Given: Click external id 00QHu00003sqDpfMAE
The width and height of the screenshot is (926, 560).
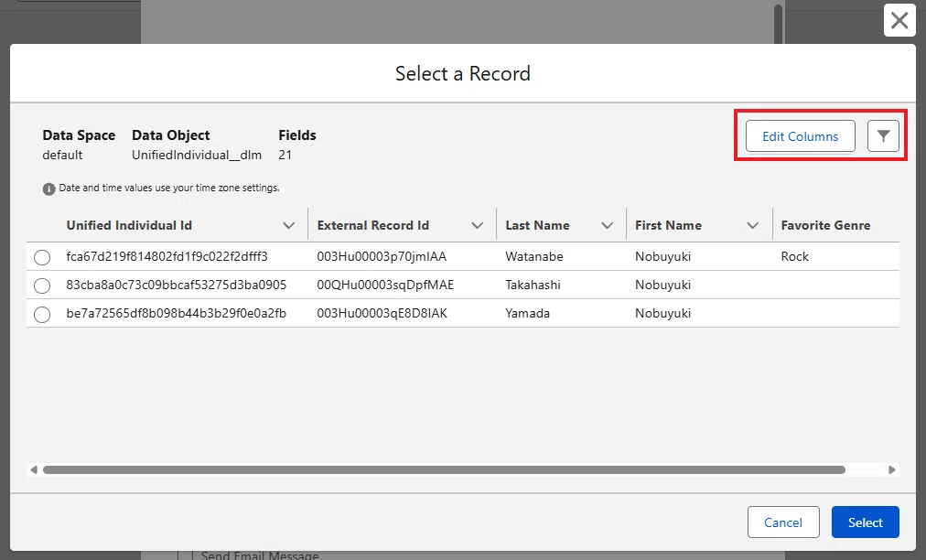Looking at the screenshot, I should click(x=385, y=285).
